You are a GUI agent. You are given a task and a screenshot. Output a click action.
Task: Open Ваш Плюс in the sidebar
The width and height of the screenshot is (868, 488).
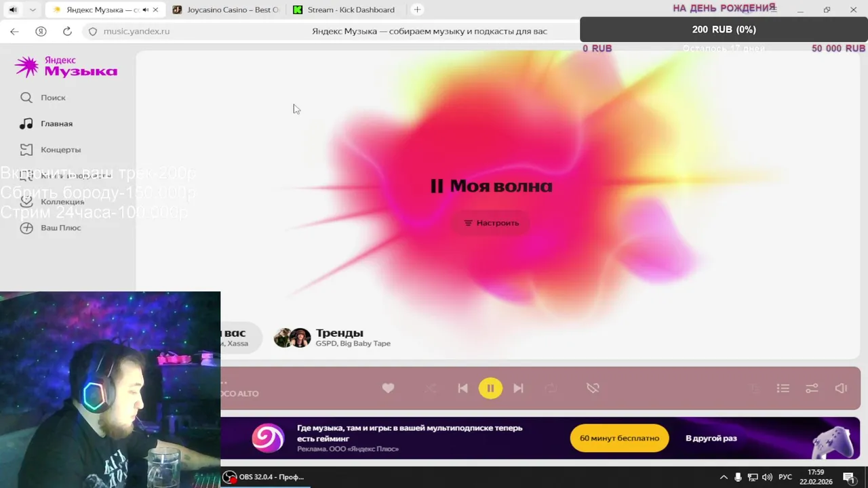(50, 228)
